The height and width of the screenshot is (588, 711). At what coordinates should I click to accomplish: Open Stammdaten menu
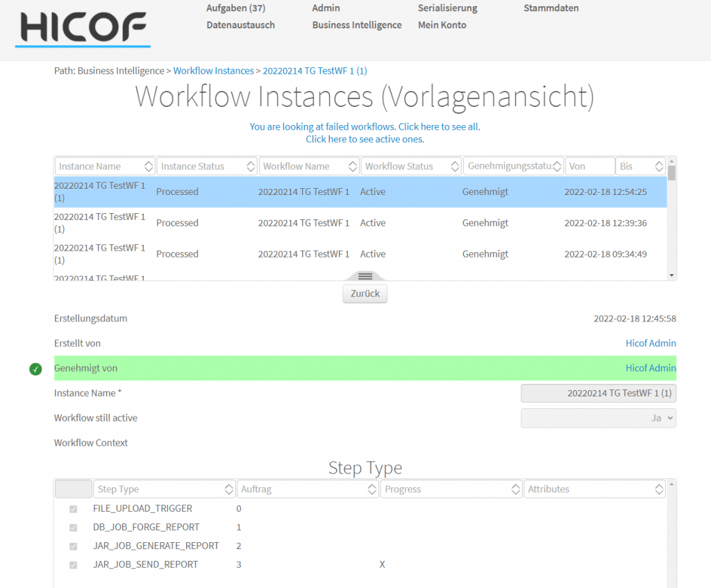coord(551,8)
